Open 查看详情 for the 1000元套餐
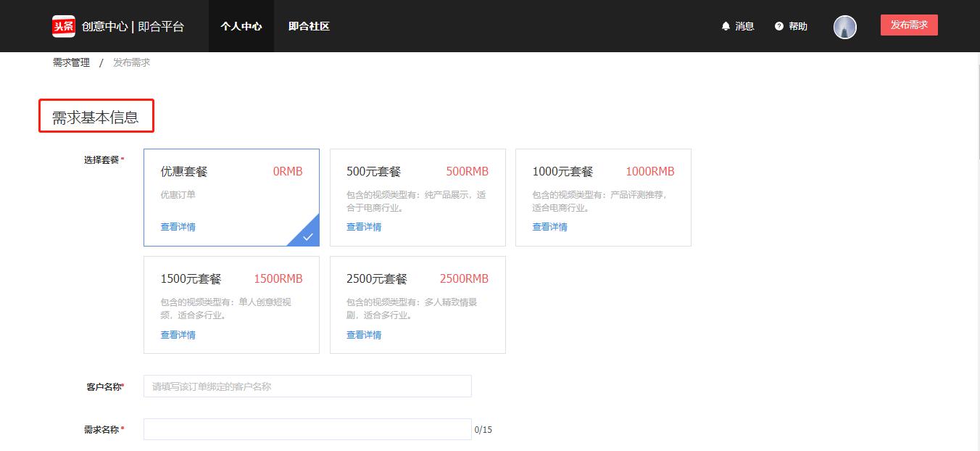This screenshot has width=980, height=451. 549,226
